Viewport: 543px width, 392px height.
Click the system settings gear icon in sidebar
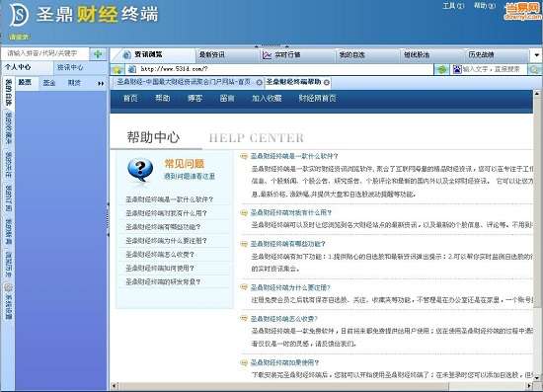[x=8, y=287]
